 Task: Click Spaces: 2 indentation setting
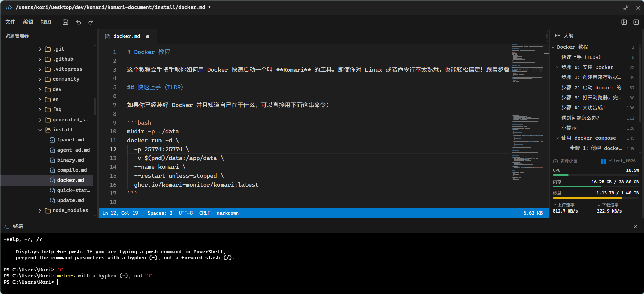(x=160, y=213)
